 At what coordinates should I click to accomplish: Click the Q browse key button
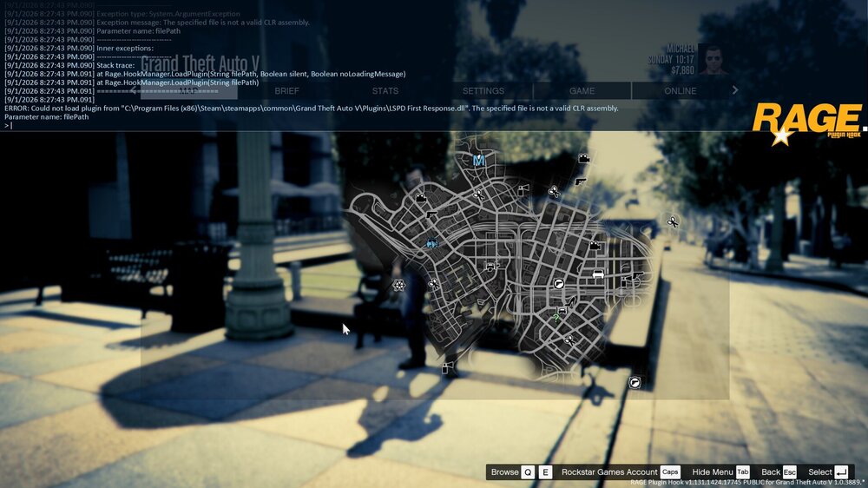click(528, 472)
